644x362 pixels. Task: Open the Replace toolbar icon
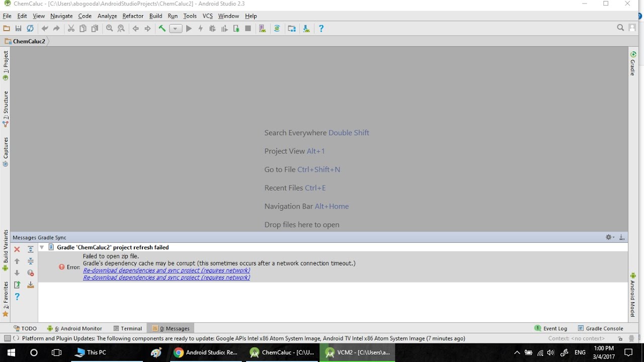[x=121, y=29]
